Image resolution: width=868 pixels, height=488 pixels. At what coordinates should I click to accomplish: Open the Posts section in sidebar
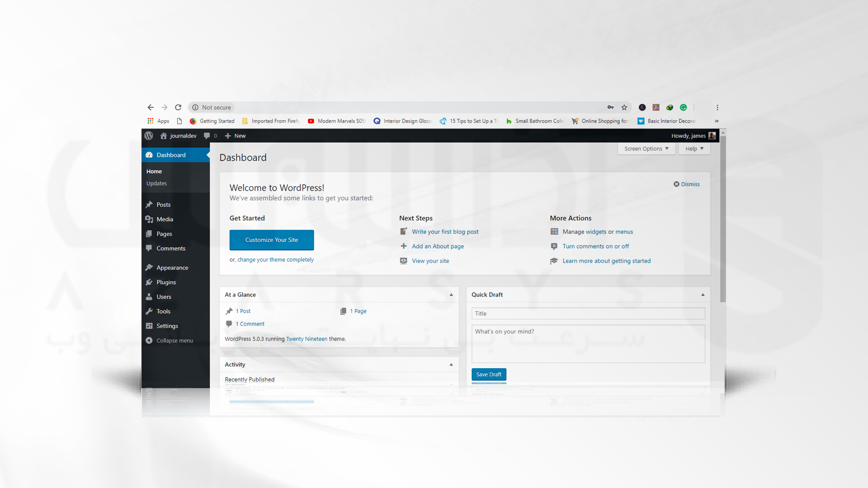pyautogui.click(x=162, y=204)
